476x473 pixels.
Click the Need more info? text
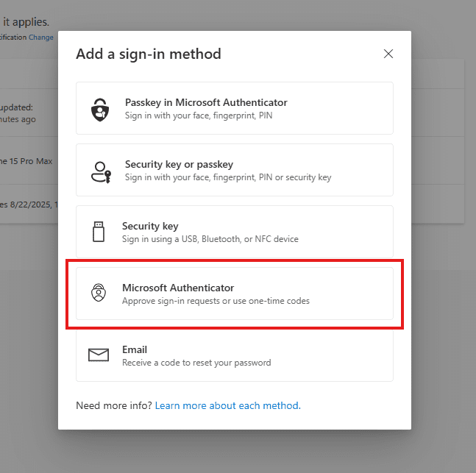click(x=114, y=405)
